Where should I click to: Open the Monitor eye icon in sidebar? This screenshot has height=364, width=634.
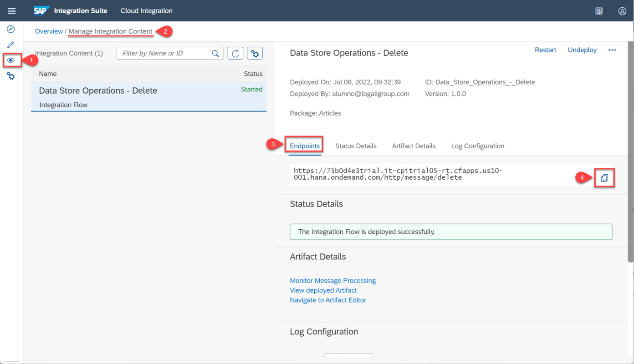[x=11, y=60]
